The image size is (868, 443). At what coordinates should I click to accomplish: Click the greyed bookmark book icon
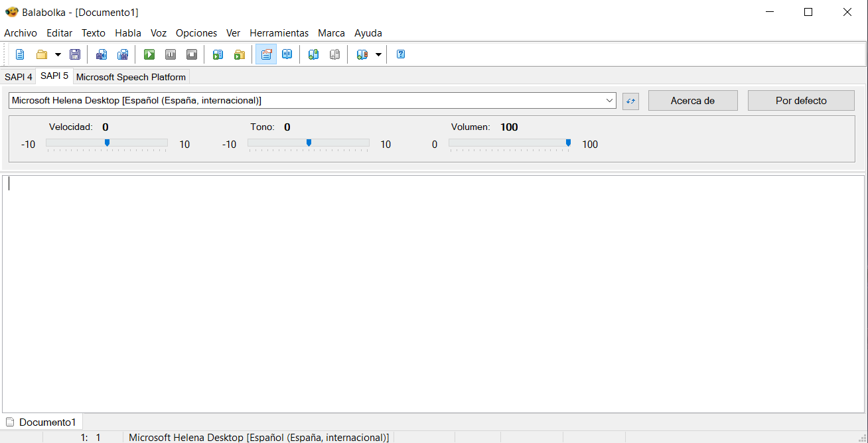tap(334, 54)
